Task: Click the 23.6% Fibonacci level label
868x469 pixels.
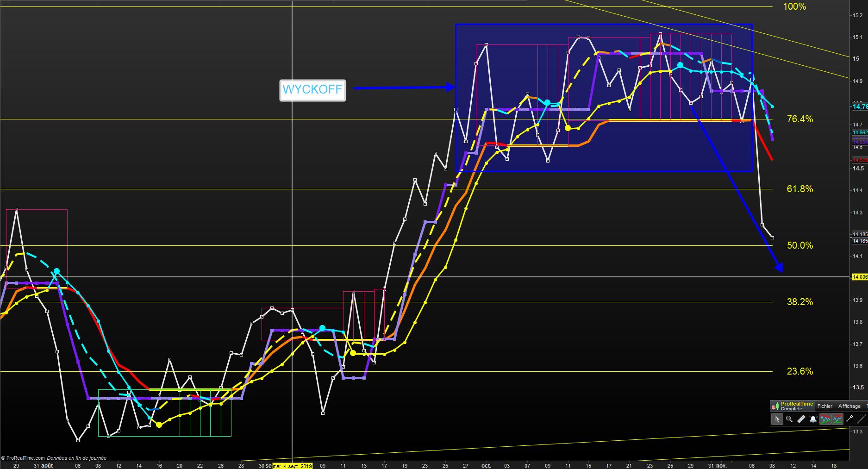Action: click(x=800, y=371)
